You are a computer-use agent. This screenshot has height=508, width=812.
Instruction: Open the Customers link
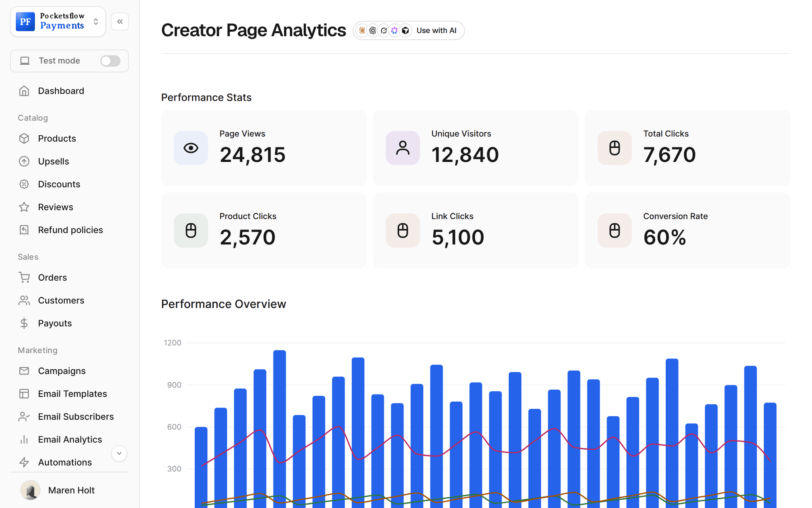pyautogui.click(x=61, y=300)
